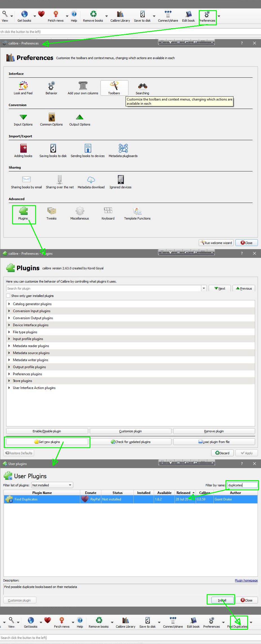The height and width of the screenshot is (644, 261).
Task: Click Enable/Disable plugin button
Action: pyautogui.click(x=47, y=431)
